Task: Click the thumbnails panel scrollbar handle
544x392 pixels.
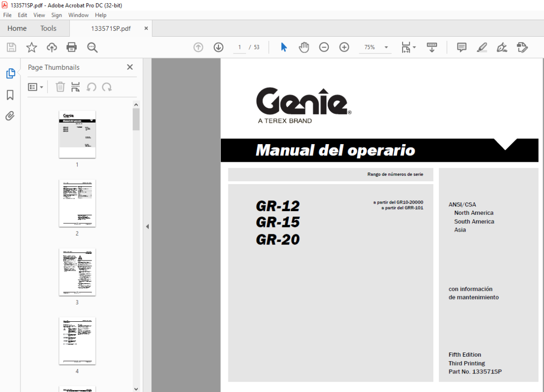Action: point(136,120)
